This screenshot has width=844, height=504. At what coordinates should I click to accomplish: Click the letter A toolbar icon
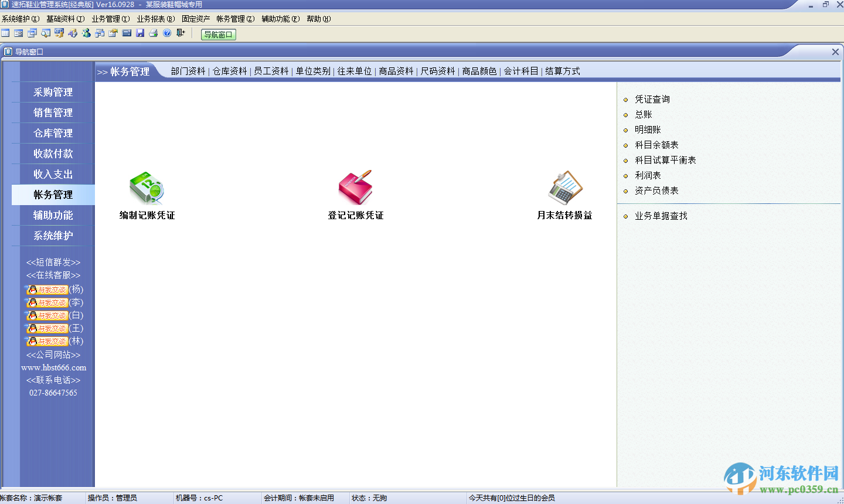pyautogui.click(x=73, y=33)
